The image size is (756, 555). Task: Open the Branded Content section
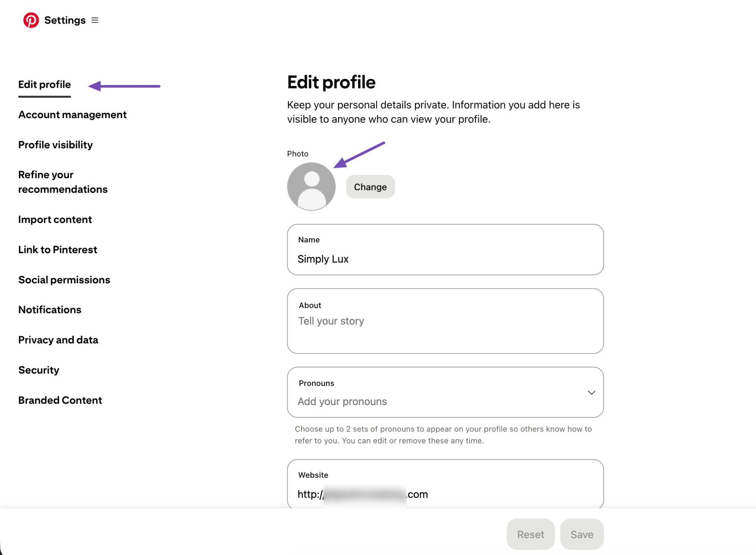60,400
